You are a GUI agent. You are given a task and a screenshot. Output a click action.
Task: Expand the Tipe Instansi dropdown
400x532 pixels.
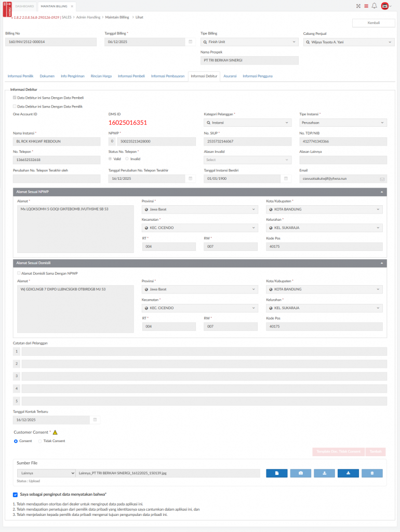click(x=343, y=123)
